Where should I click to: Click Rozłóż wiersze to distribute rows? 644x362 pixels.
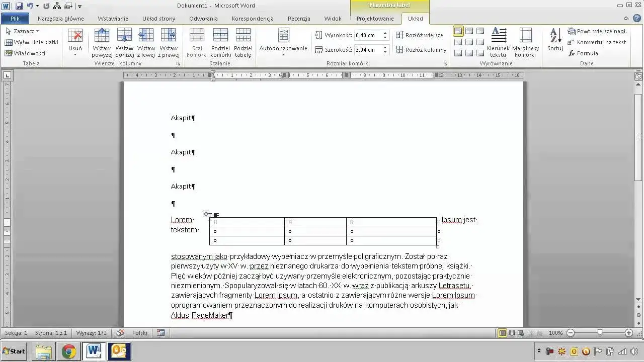421,35
